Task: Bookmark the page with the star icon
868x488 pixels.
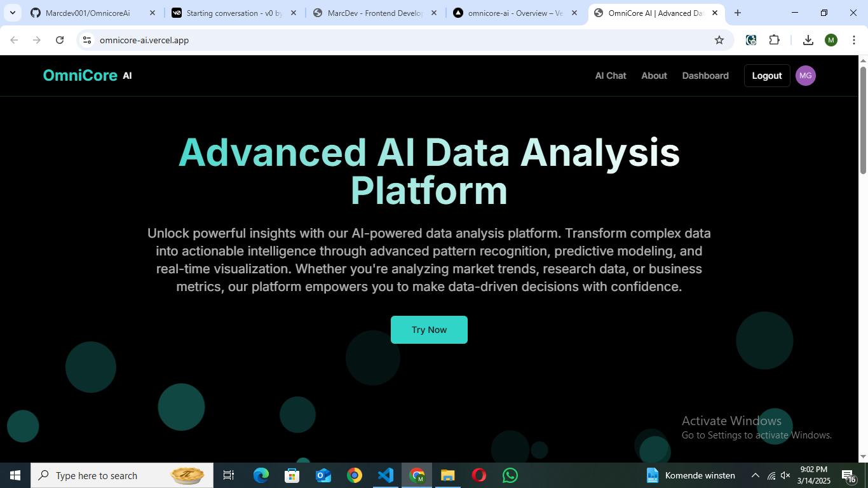Action: [719, 39]
